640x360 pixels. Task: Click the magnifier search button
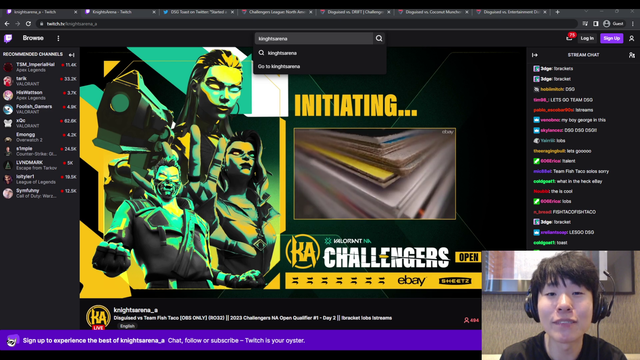pyautogui.click(x=379, y=38)
